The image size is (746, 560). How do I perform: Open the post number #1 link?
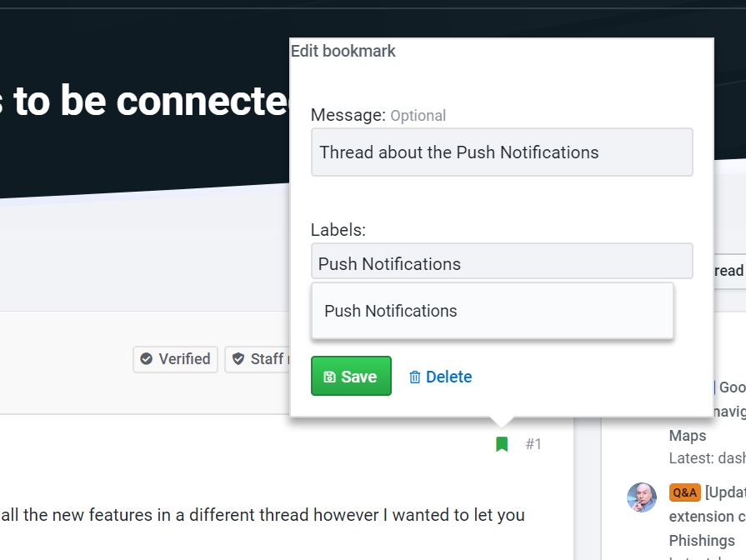click(533, 444)
